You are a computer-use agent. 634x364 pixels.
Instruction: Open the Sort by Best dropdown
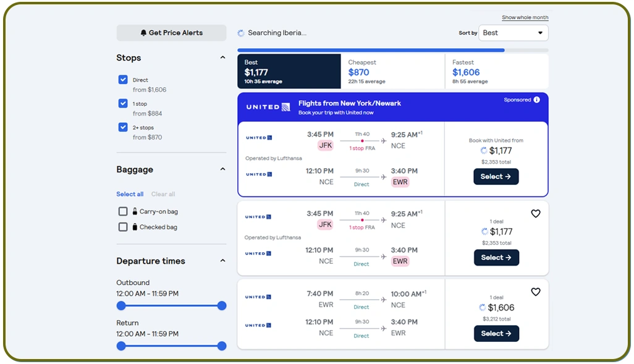(513, 33)
